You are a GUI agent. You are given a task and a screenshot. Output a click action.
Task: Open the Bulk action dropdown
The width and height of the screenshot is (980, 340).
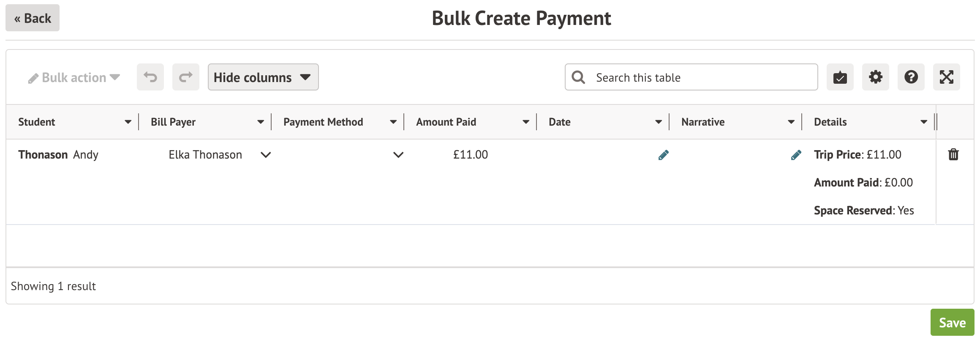tap(74, 77)
